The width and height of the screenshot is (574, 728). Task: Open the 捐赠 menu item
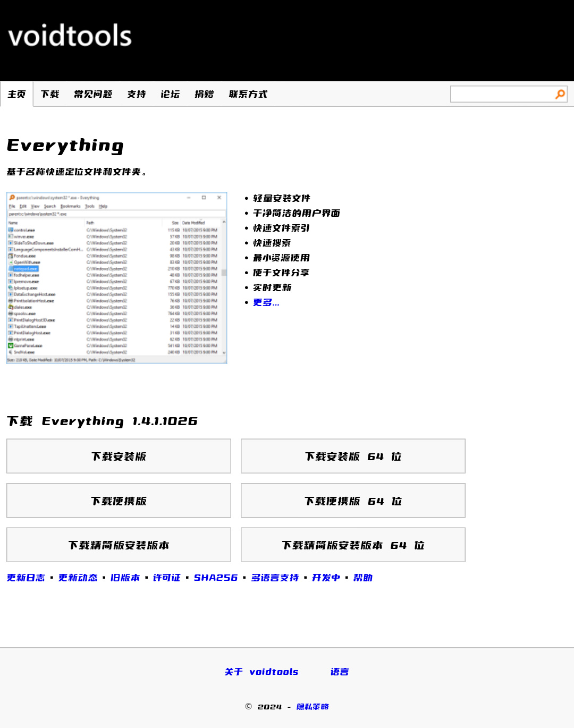click(204, 94)
